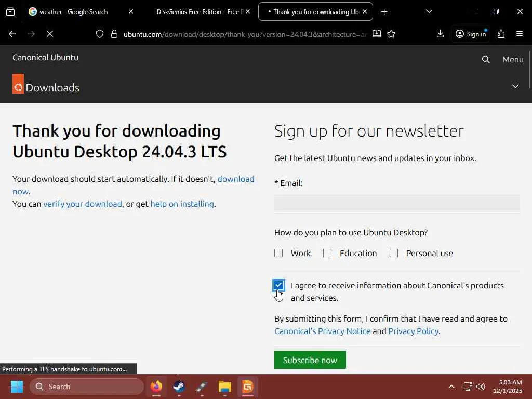
Task: Open the clock and date panel
Action: 508,387
